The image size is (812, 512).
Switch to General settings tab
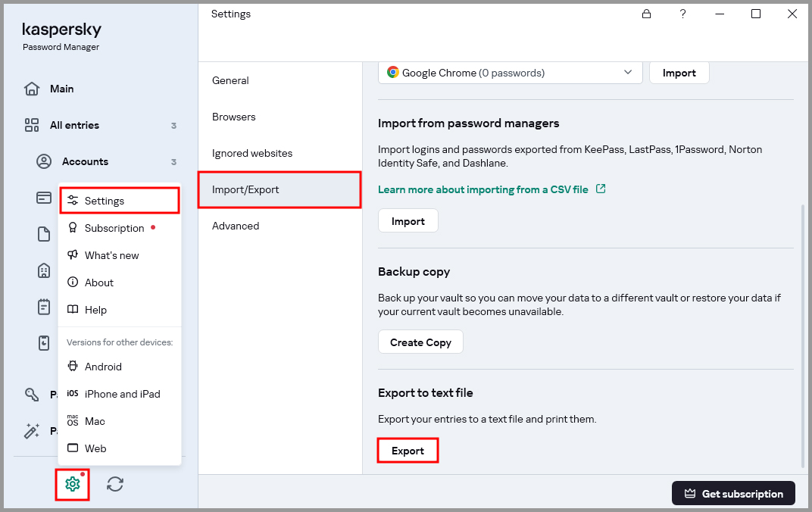point(280,80)
